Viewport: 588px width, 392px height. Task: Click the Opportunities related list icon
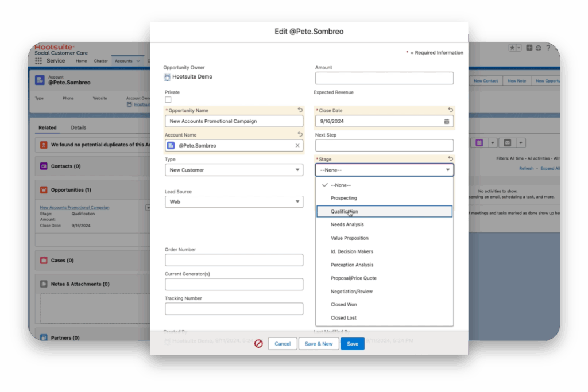click(x=44, y=189)
